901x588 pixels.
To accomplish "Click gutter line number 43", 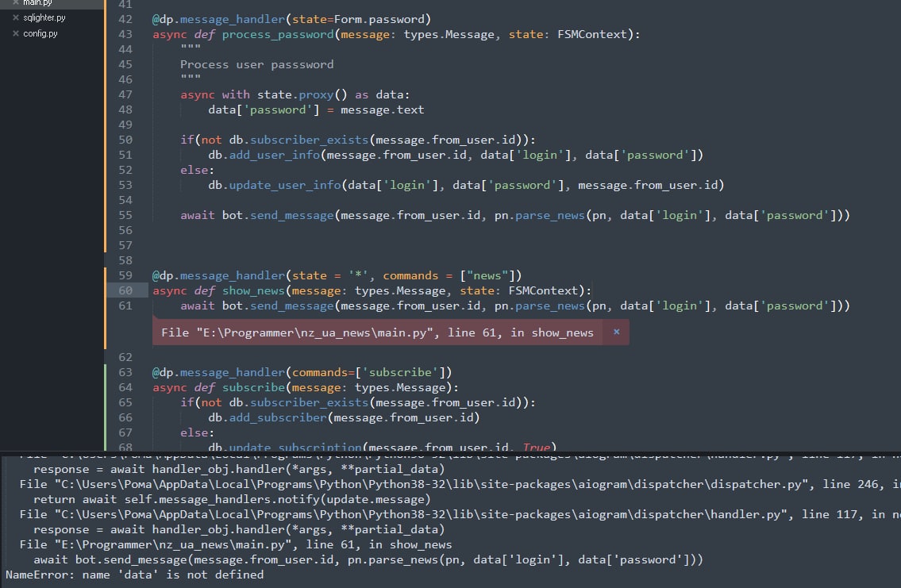I will (125, 34).
